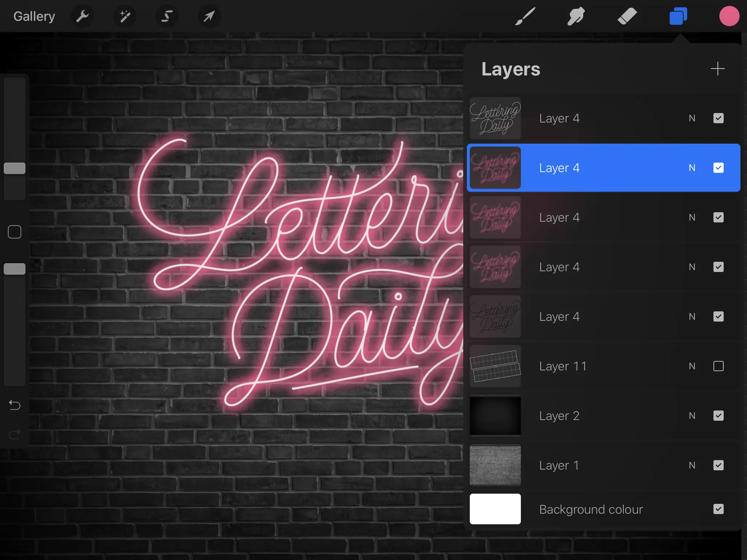
Task: Disable visibility of top Layer 4
Action: pos(719,118)
